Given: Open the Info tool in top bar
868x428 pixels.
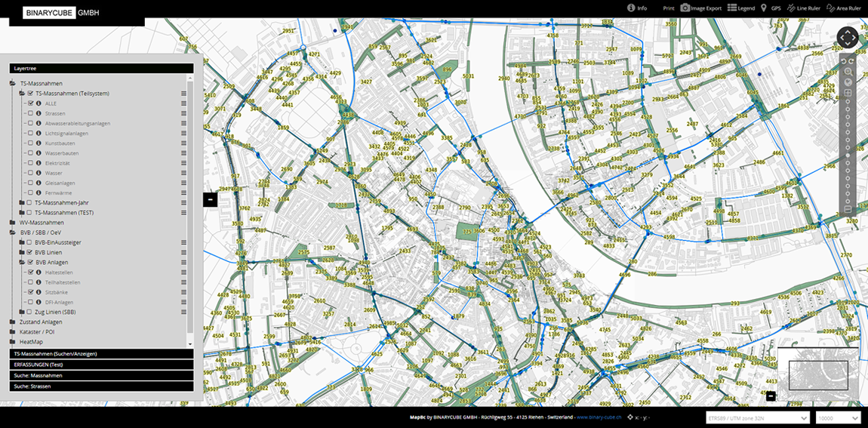Looking at the screenshot, I should [637, 8].
